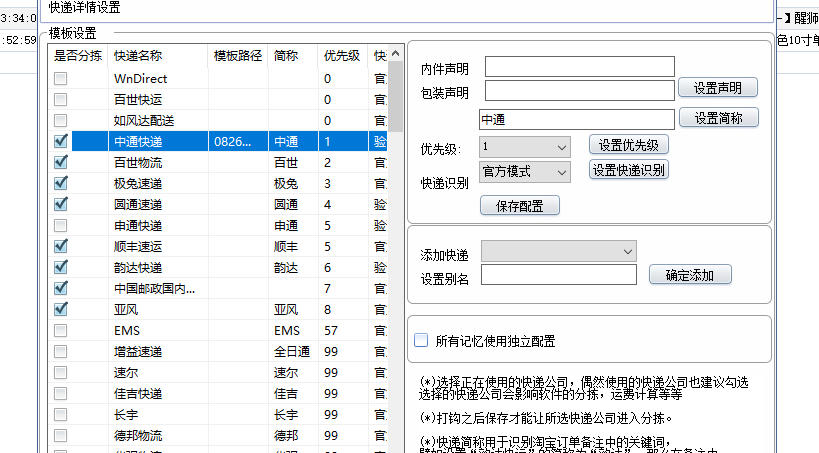Click the 设置别名 input field
Screen dimensions: 819x453
coord(558,275)
